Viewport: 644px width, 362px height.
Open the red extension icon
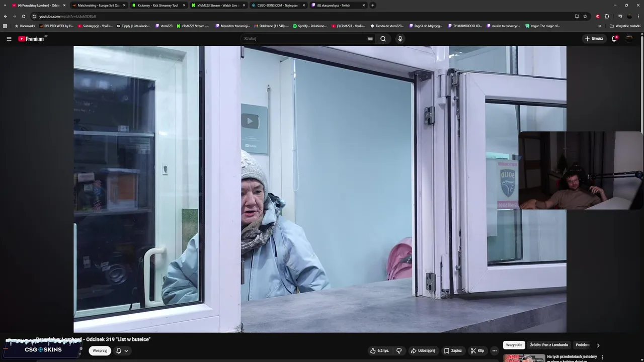point(598,16)
